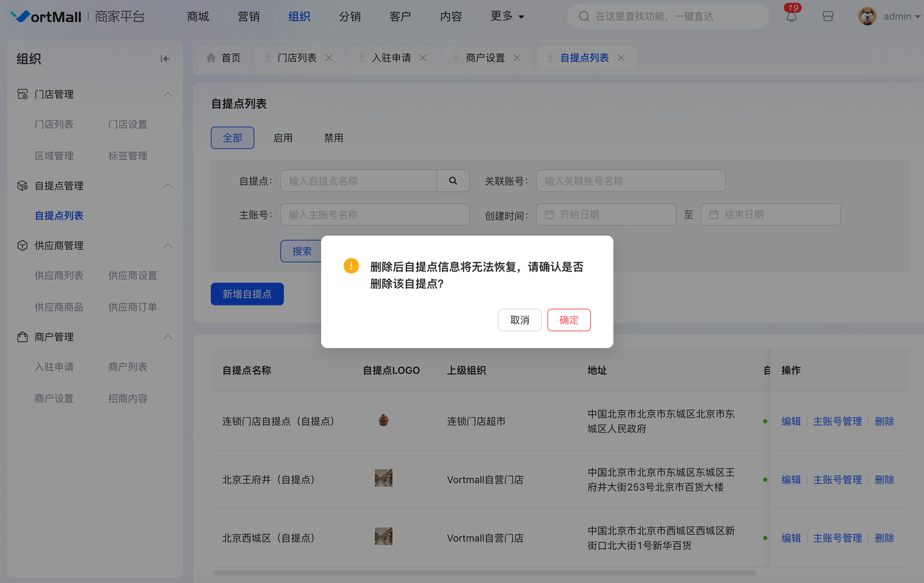924x583 pixels.
Task: Click the horizontal scrollbar under the table
Action: coord(484,573)
